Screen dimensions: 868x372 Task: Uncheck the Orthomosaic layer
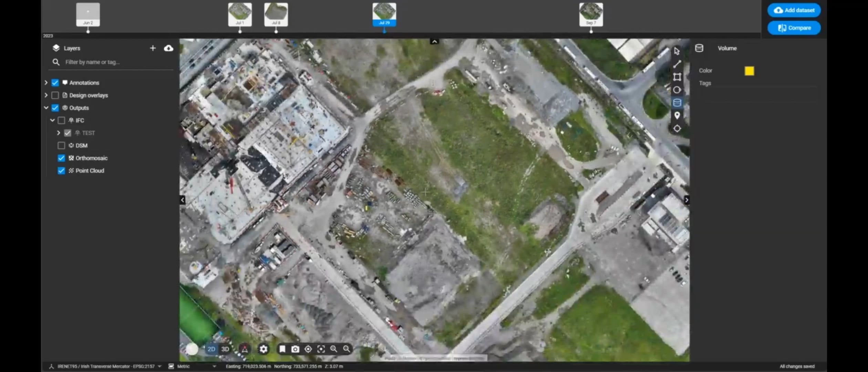point(61,158)
